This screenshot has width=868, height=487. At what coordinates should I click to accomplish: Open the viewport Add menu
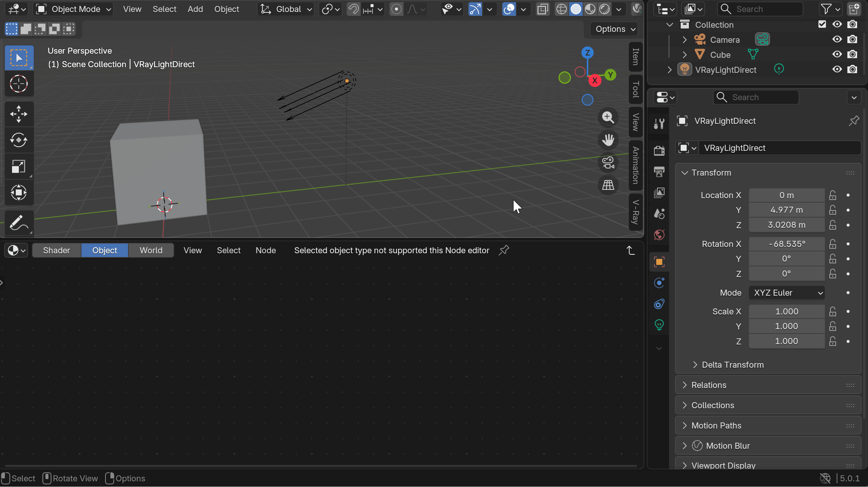tap(195, 9)
